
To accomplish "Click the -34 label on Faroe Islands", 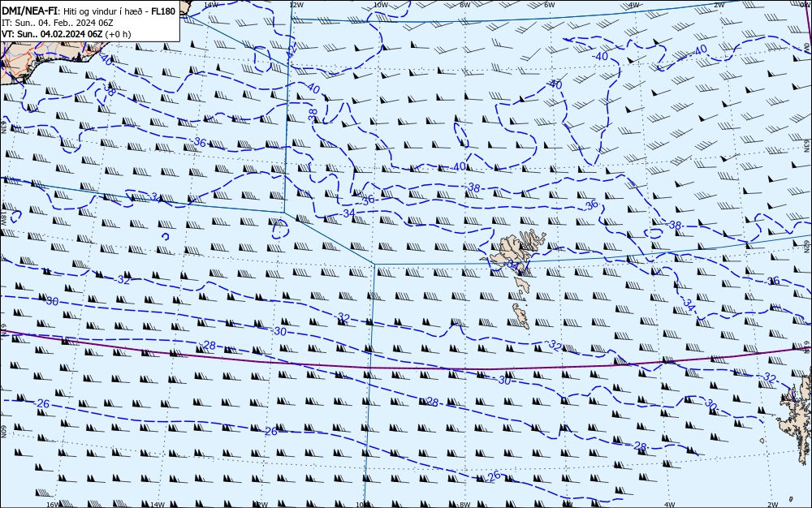I will (512, 265).
